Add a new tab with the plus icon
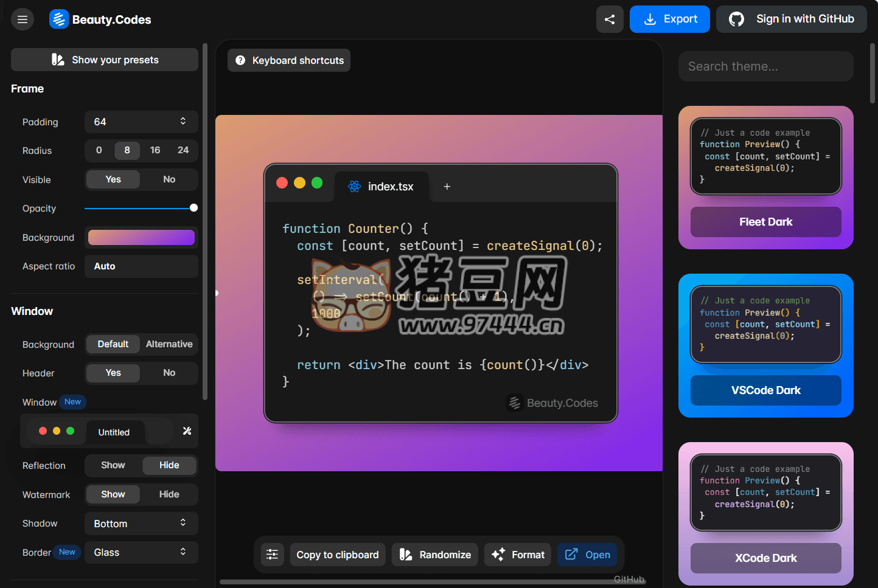This screenshot has width=878, height=588. tap(447, 187)
